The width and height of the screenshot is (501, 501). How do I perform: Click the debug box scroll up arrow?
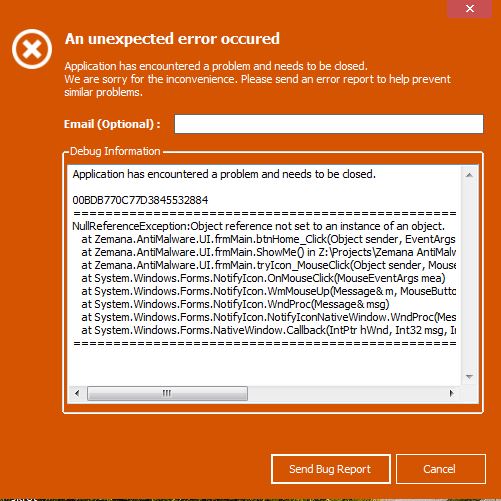point(469,175)
